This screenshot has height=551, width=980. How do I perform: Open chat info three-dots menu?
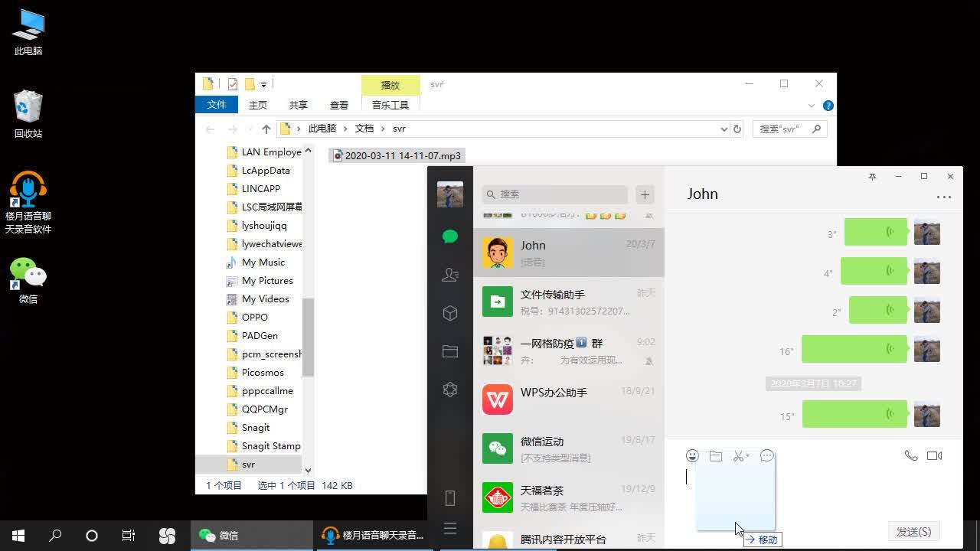[944, 197]
